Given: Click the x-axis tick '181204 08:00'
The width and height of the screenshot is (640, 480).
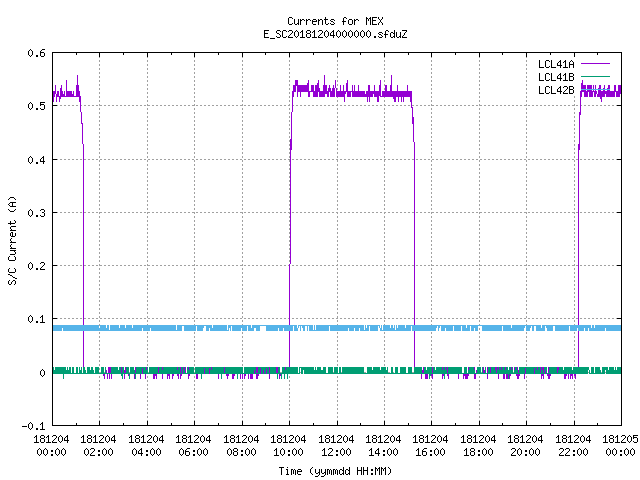Looking at the screenshot, I should 241,446.
